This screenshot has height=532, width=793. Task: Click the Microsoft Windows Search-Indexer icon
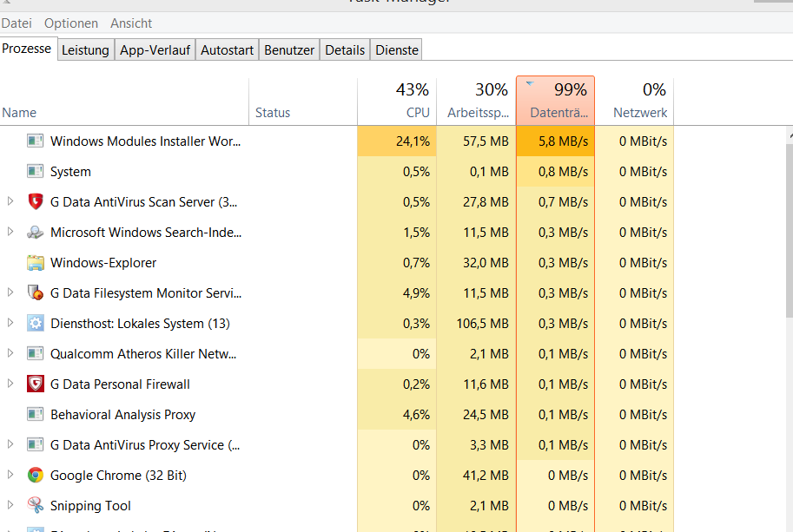tap(35, 232)
